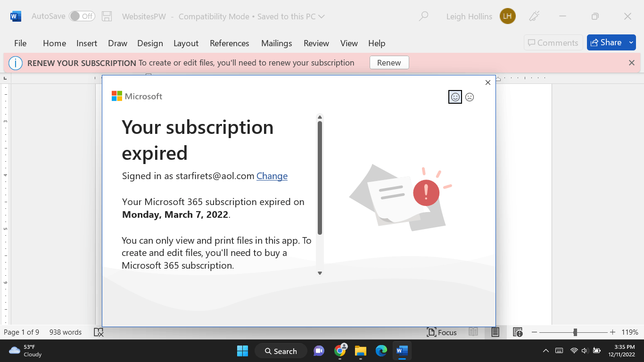Expand the Saved to this PC chevron
Image resolution: width=644 pixels, height=362 pixels.
point(322,16)
